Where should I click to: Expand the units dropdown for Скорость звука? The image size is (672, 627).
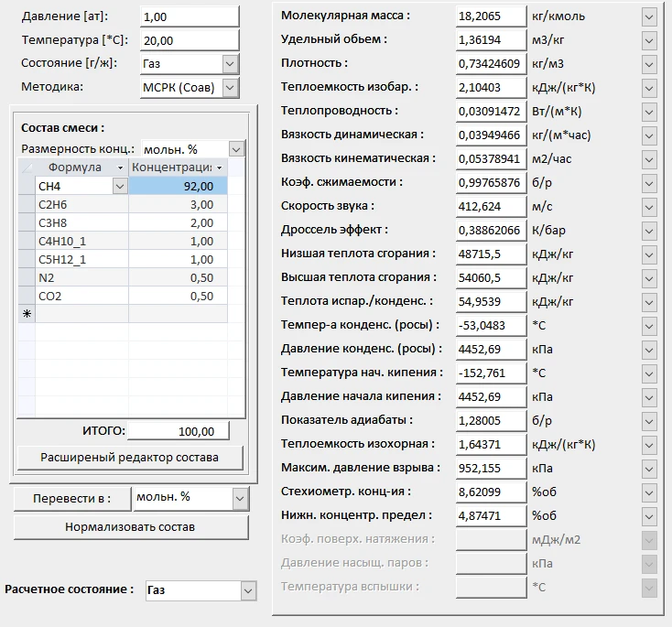click(x=649, y=206)
